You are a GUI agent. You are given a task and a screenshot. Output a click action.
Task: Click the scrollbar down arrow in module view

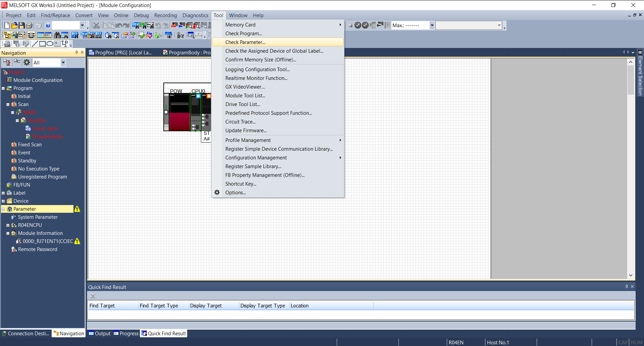pos(631,275)
